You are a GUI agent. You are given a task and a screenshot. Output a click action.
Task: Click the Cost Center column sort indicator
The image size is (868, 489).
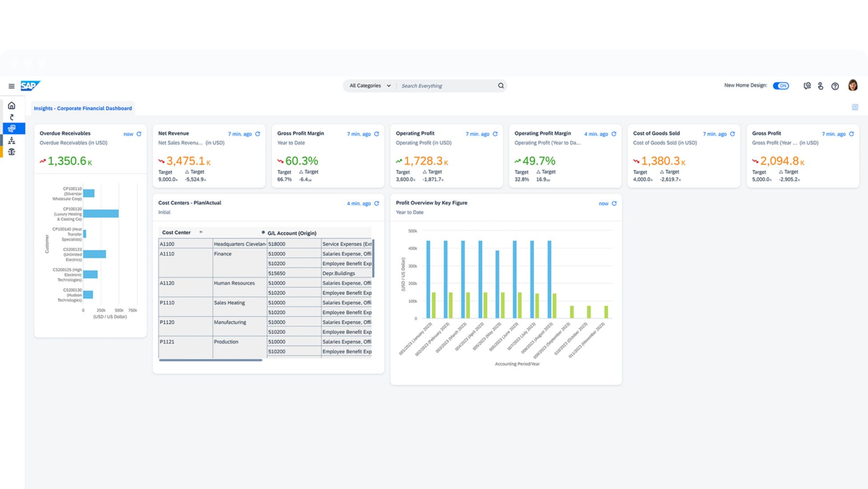pos(201,232)
